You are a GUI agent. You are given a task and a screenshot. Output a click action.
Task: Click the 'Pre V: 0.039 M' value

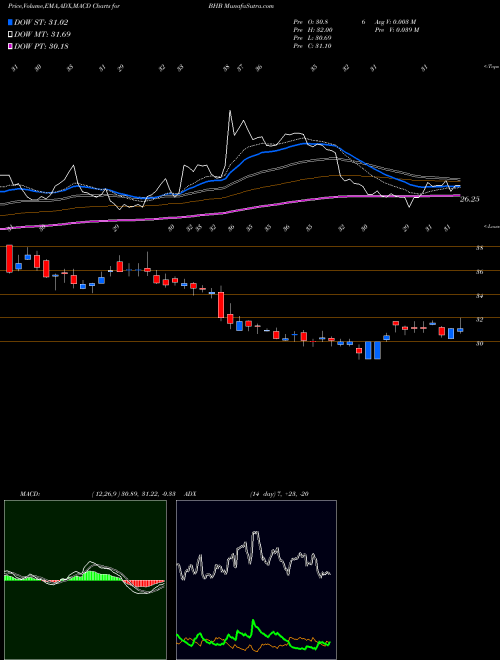tap(398, 30)
